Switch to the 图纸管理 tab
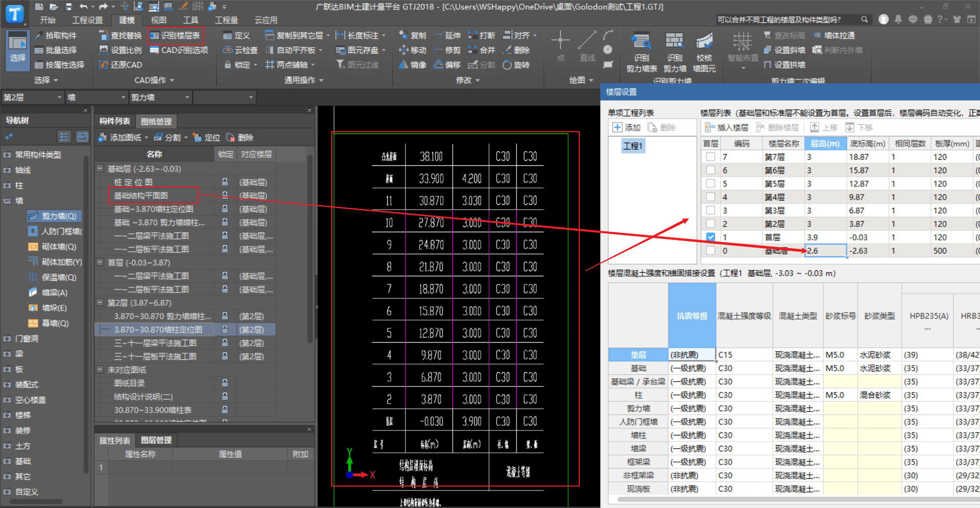 (x=156, y=121)
